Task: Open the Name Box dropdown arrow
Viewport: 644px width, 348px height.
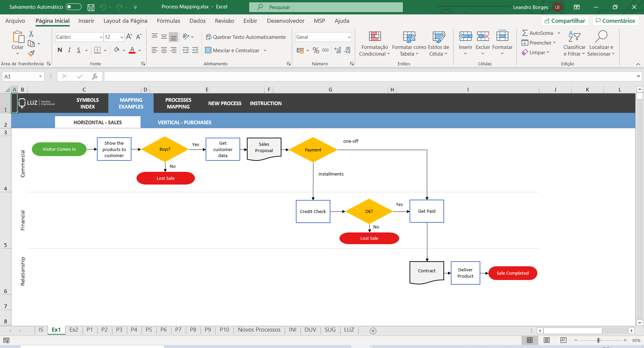Action: (x=40, y=76)
